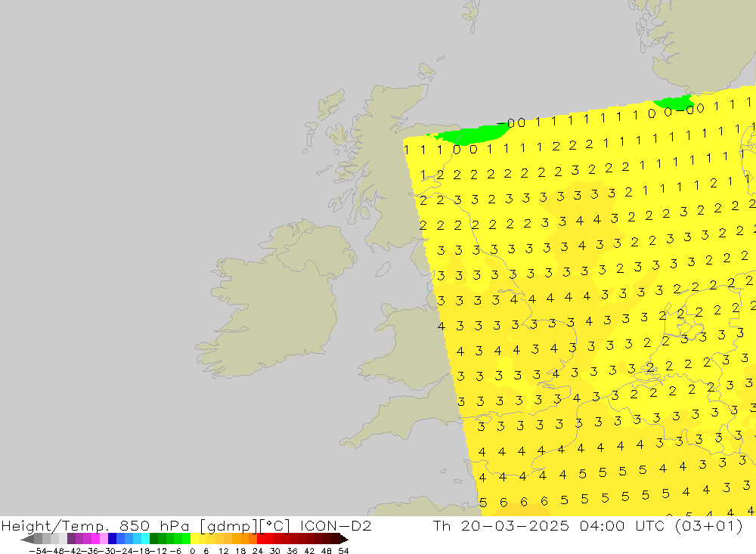Click the bright red swatch near legend value 24
Image resolution: width=756 pixels, height=554 pixels.
click(261, 539)
